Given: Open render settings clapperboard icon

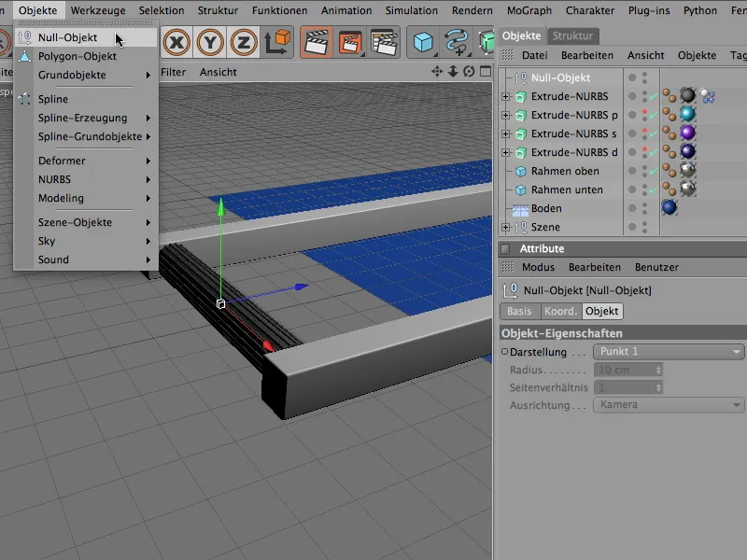Looking at the screenshot, I should [385, 42].
